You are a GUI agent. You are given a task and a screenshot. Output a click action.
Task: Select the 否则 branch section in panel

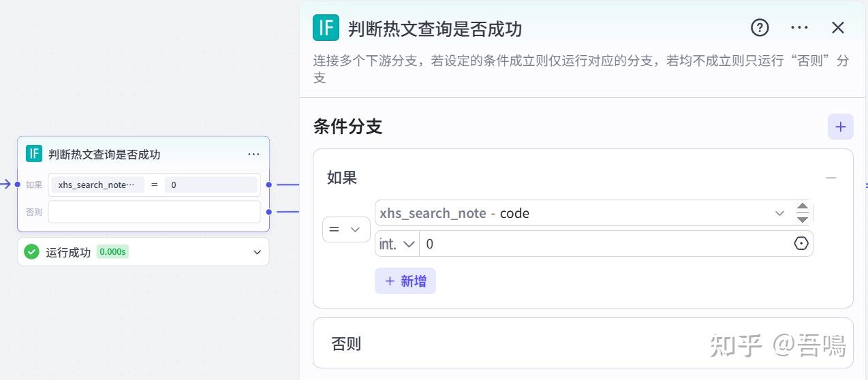[583, 343]
